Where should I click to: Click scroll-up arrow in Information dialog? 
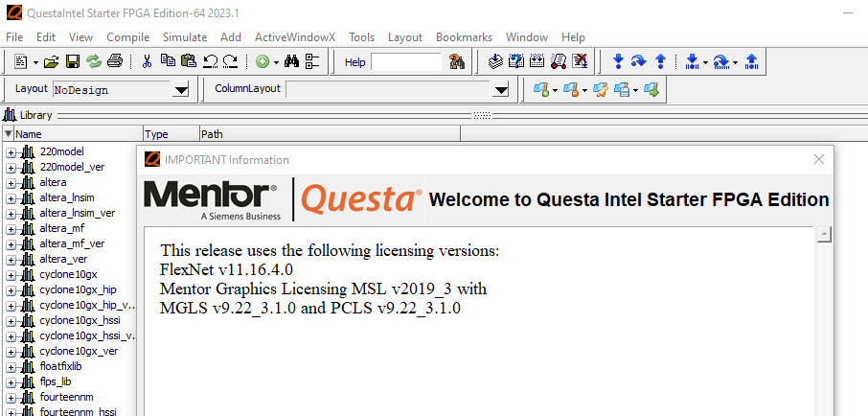coord(824,234)
